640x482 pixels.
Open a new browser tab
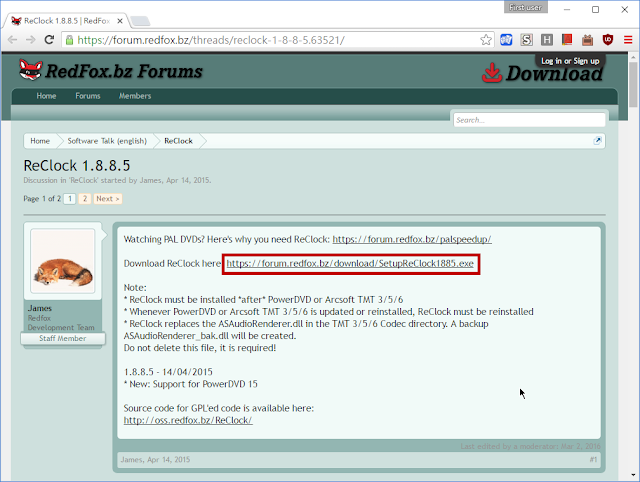(x=140, y=21)
